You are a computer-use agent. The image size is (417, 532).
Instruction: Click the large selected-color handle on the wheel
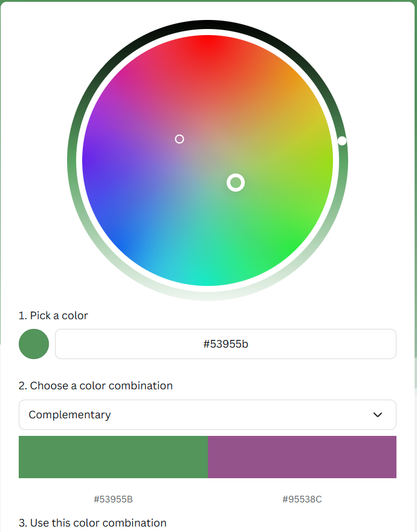236,182
